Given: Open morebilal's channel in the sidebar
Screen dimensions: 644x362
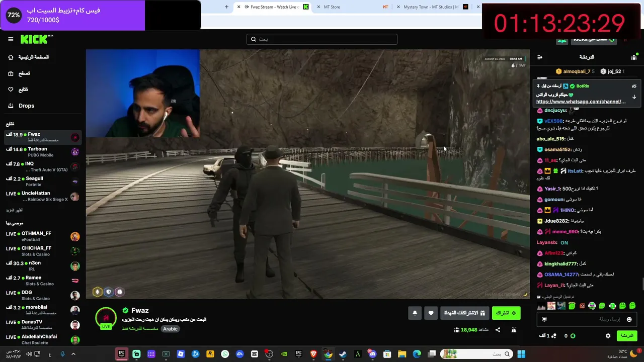Looking at the screenshot, I should point(43,310).
